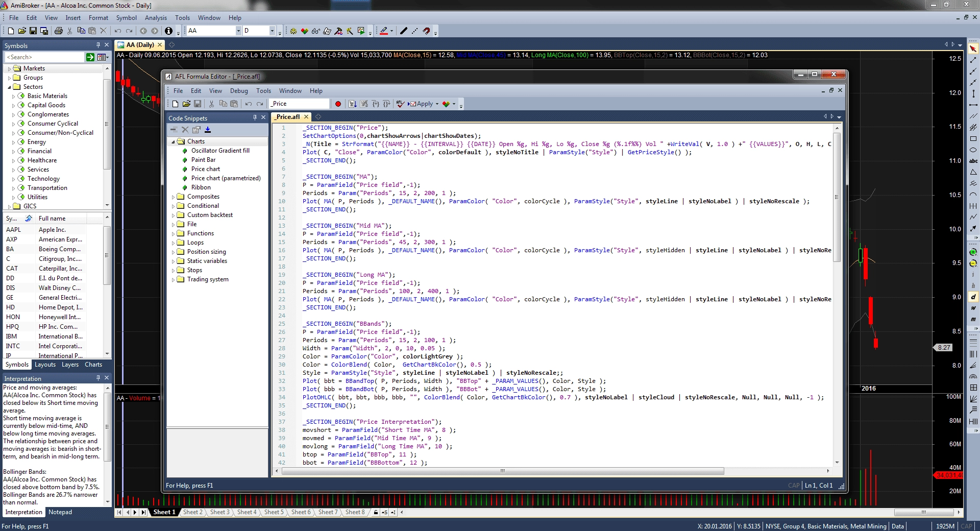Select Price chart (parametrized) snippet
980x531 pixels.
226,178
